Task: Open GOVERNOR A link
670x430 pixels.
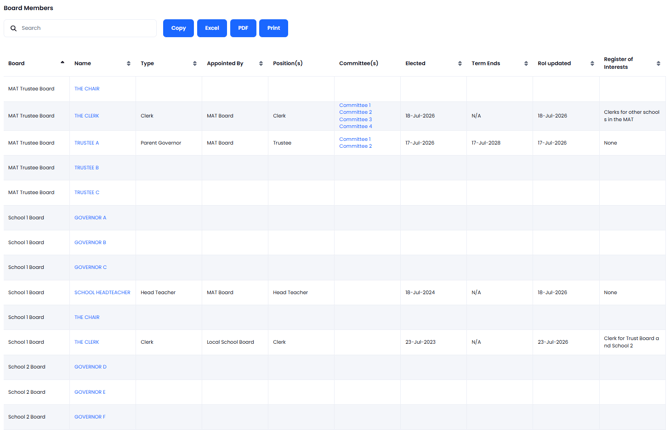Action: 90,218
